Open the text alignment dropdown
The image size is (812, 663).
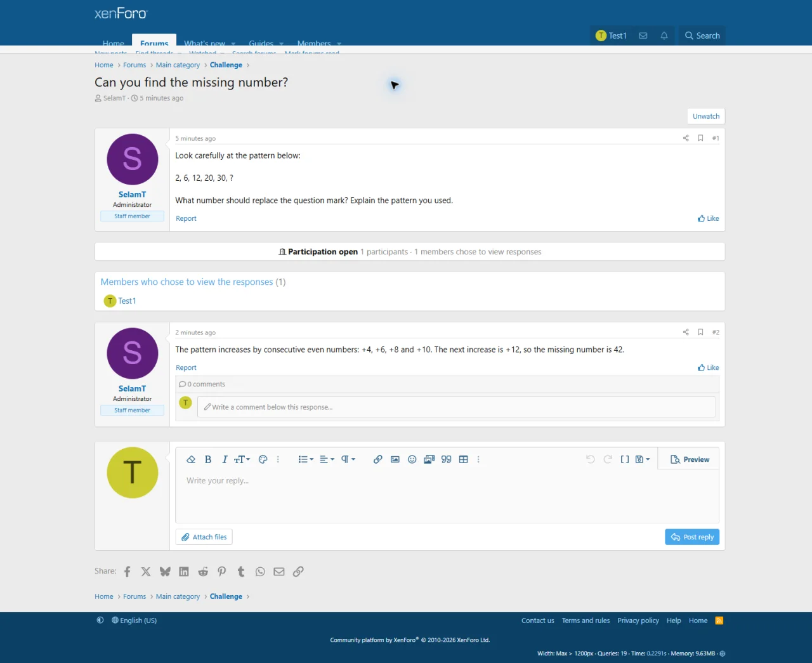tap(327, 459)
